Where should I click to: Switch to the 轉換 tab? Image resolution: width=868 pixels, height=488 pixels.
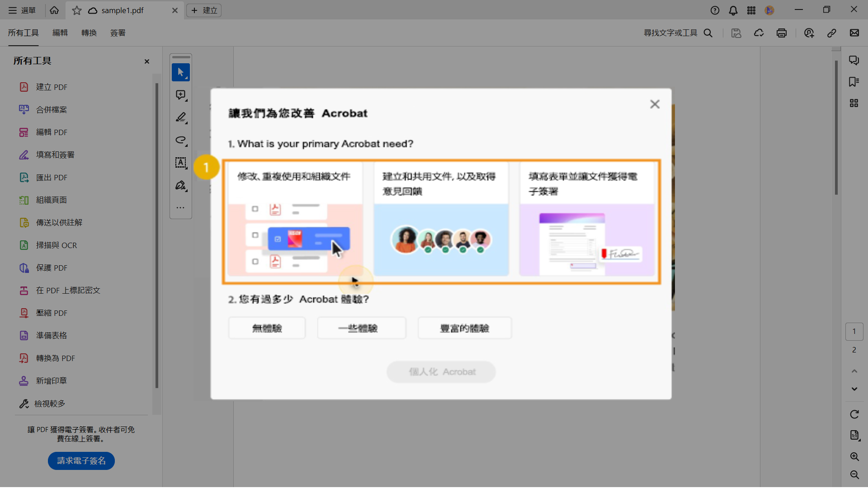(x=89, y=33)
